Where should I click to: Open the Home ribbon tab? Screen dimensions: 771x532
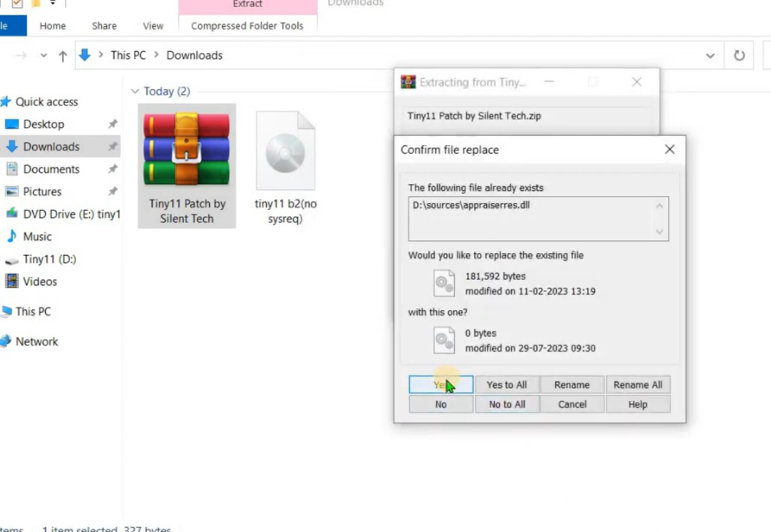(x=53, y=26)
